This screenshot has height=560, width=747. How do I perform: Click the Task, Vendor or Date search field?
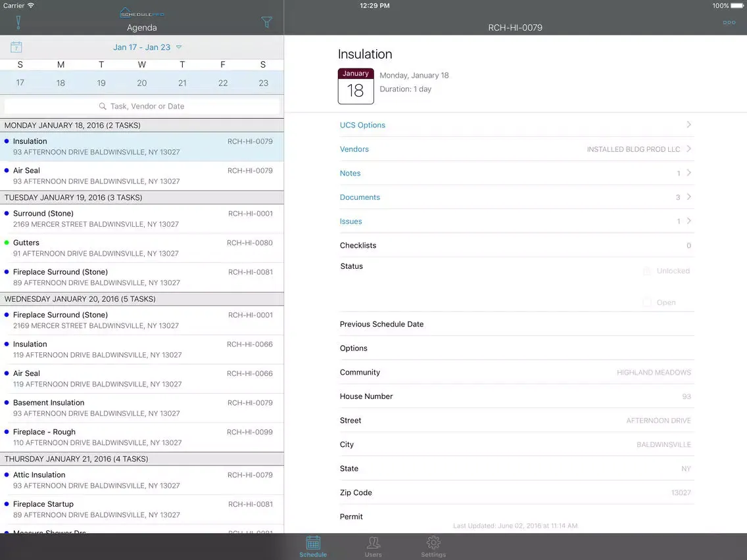[142, 106]
